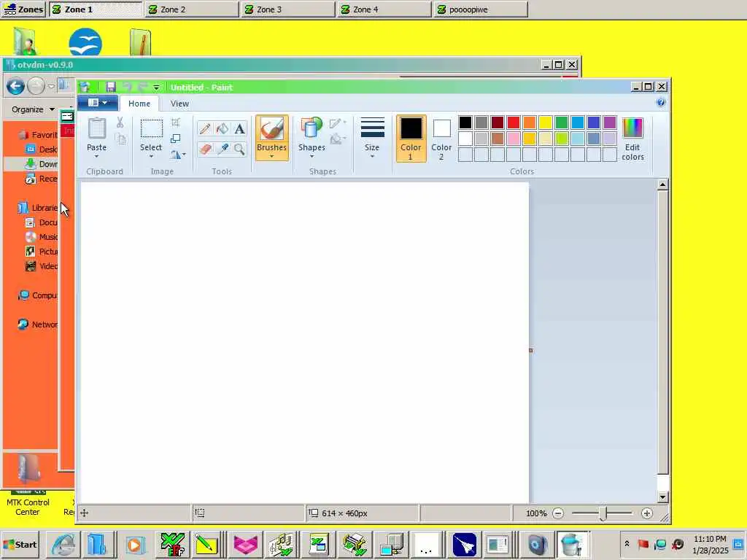Click the Copy icon in Clipboard group

121,139
